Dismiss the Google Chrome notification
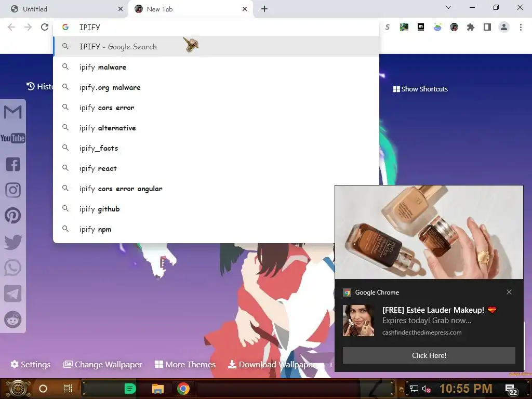 (509, 292)
